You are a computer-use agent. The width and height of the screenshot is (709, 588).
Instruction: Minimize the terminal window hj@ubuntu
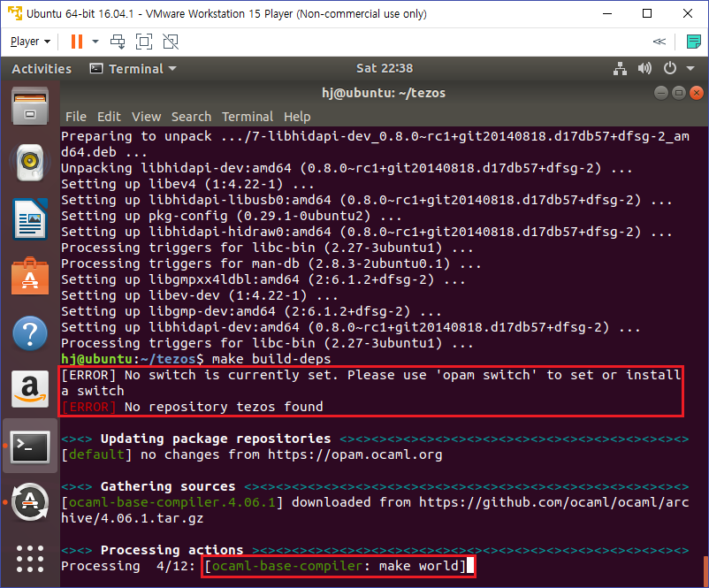660,93
